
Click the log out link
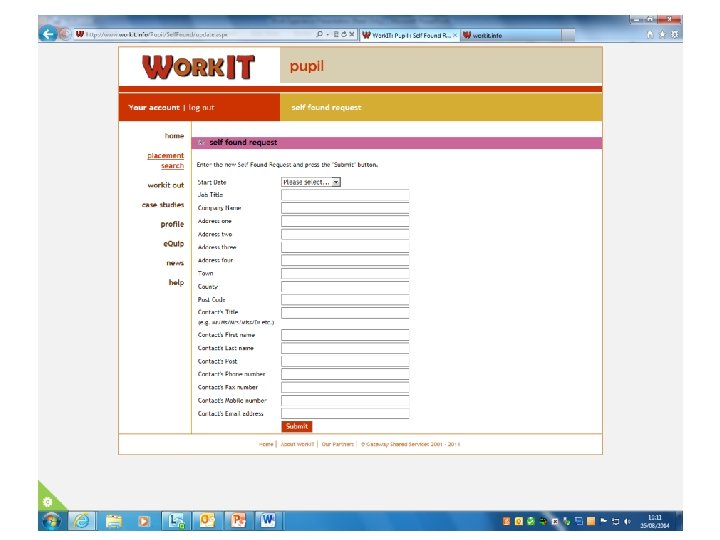(202, 107)
